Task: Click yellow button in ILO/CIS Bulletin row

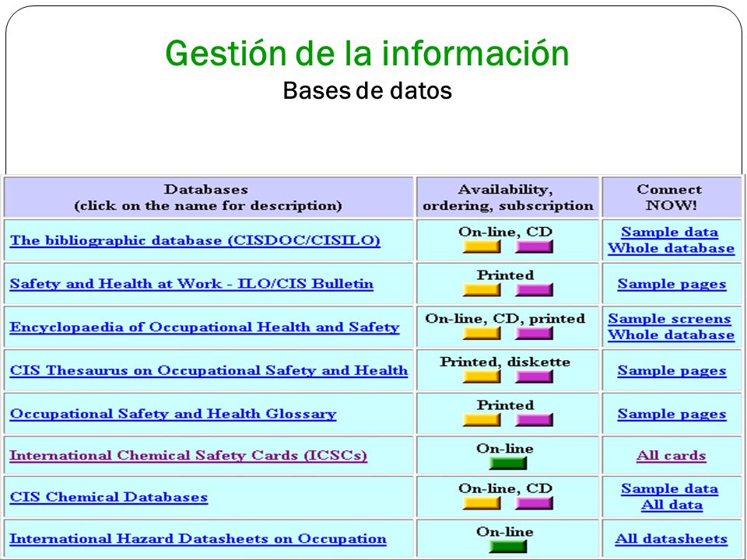Action: 482,289
